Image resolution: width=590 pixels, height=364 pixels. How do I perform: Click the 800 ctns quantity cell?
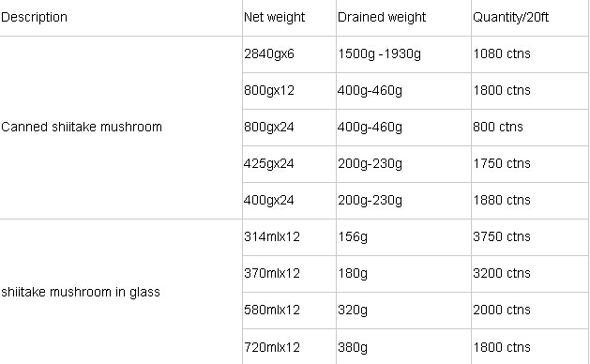pyautogui.click(x=530, y=128)
